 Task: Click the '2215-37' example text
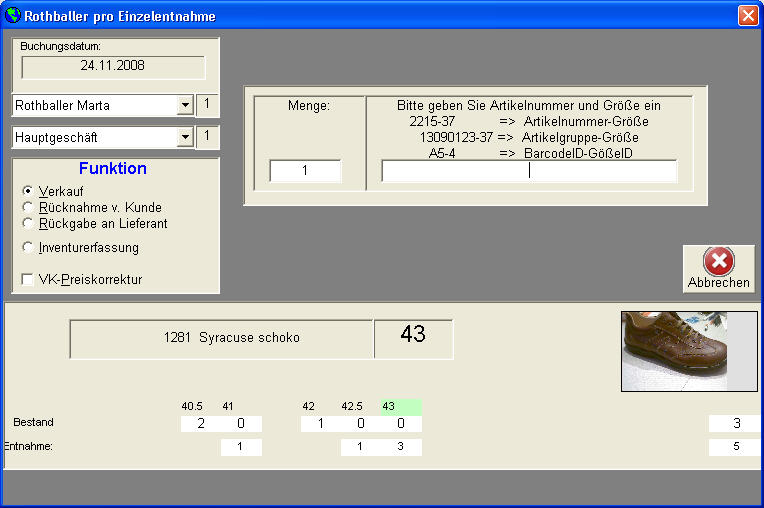tap(432, 121)
